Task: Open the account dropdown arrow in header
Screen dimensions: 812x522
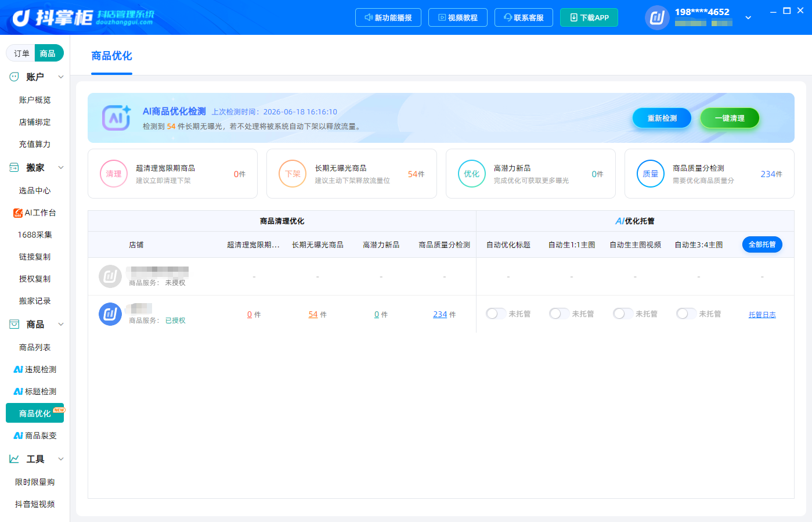Action: tap(748, 17)
